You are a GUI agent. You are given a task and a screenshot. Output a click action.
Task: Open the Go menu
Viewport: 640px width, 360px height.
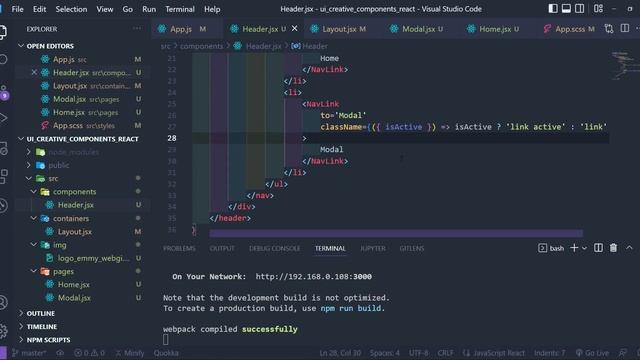[127, 9]
